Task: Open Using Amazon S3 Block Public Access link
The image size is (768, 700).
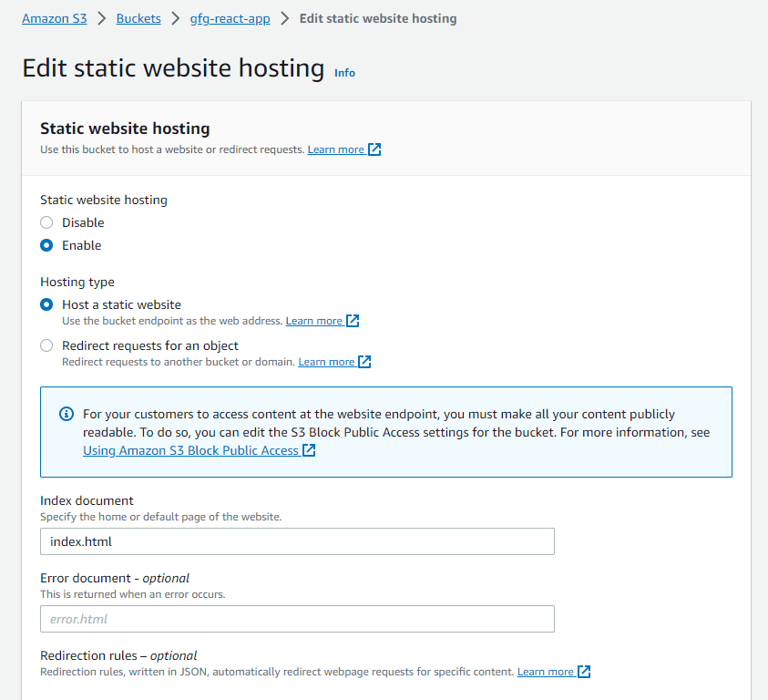Action: [190, 450]
